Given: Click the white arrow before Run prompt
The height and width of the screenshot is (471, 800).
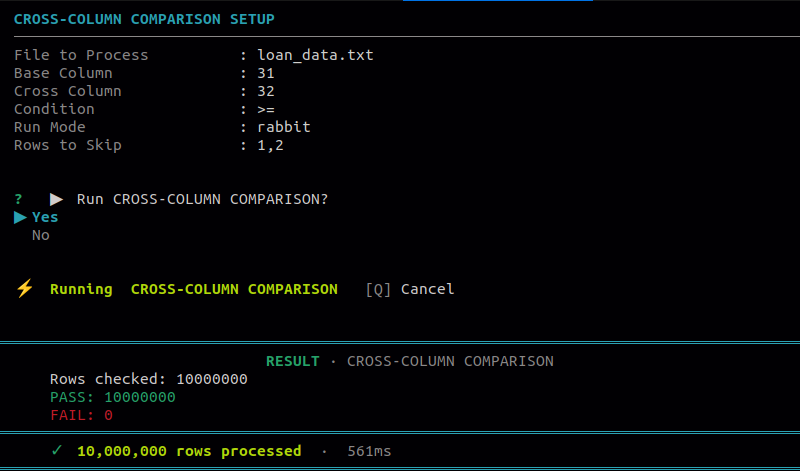Looking at the screenshot, I should pos(56,200).
